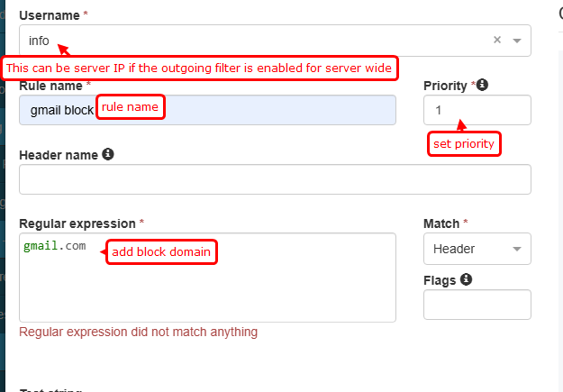
Task: Click the 'did not match anything' error message
Action: click(x=138, y=332)
